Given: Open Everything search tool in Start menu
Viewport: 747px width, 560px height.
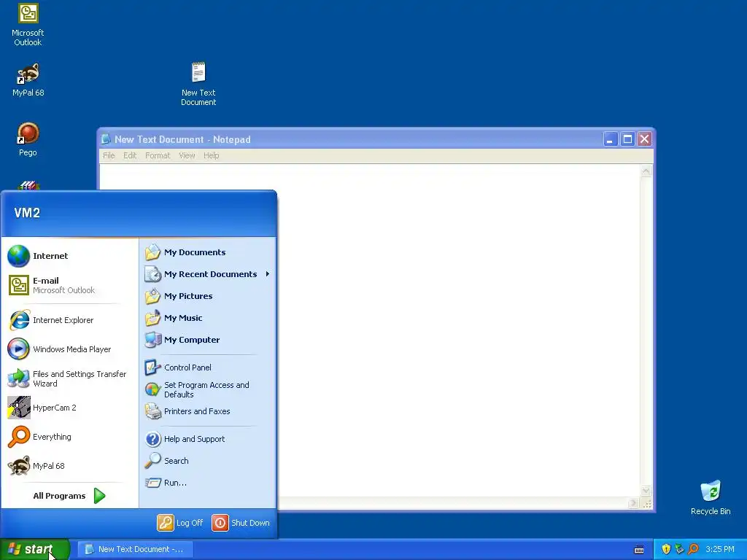Looking at the screenshot, I should 70,437.
